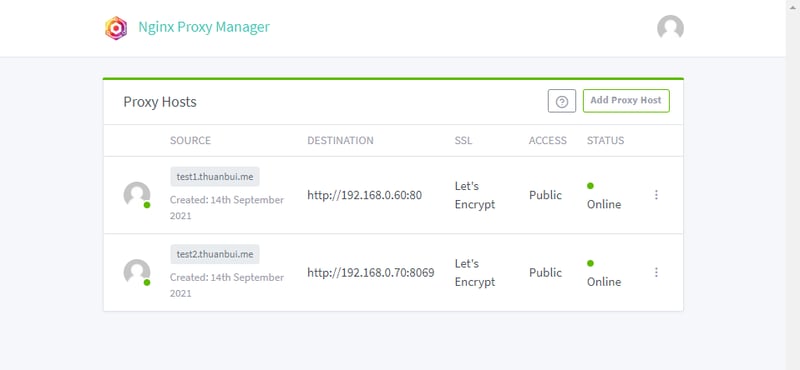Select destination http://192.168.0.70:8069

click(371, 273)
